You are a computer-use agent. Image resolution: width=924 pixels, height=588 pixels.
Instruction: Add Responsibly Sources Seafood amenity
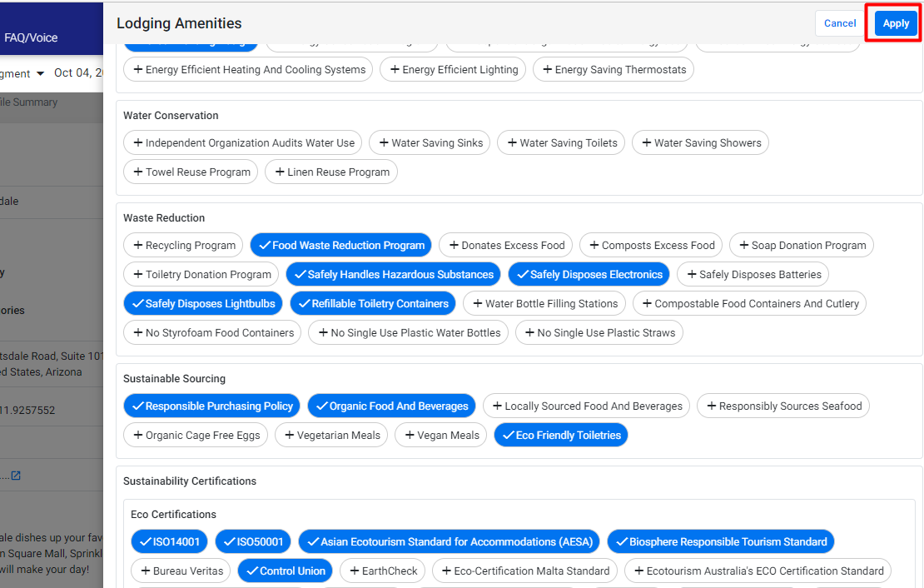(x=783, y=406)
